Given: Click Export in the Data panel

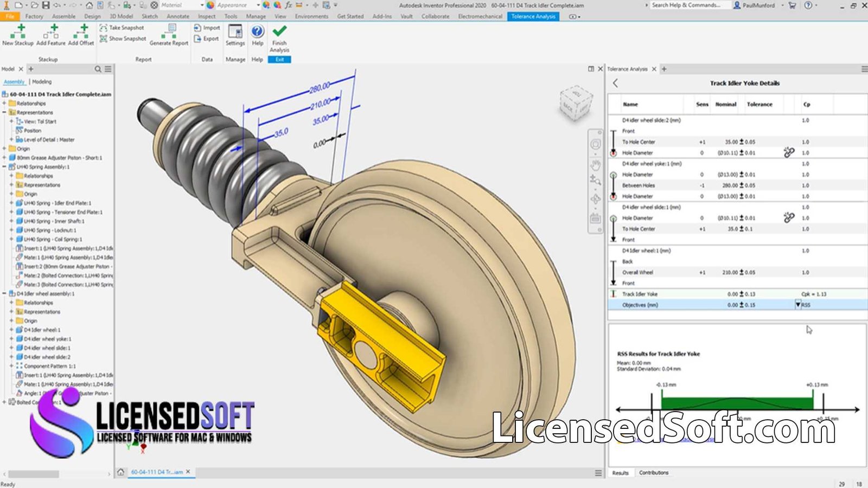Looking at the screenshot, I should pos(207,38).
